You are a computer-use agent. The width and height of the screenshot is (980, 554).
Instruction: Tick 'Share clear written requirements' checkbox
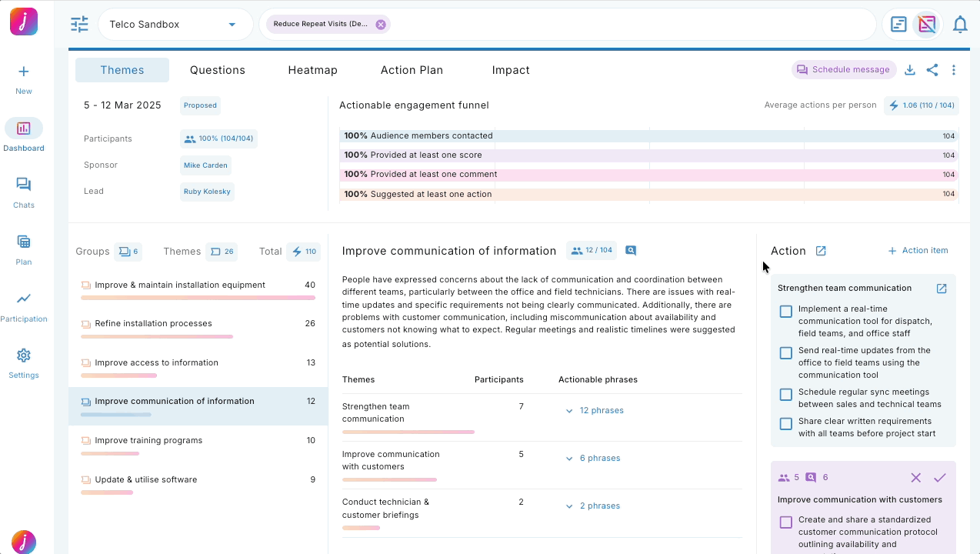[x=785, y=424]
